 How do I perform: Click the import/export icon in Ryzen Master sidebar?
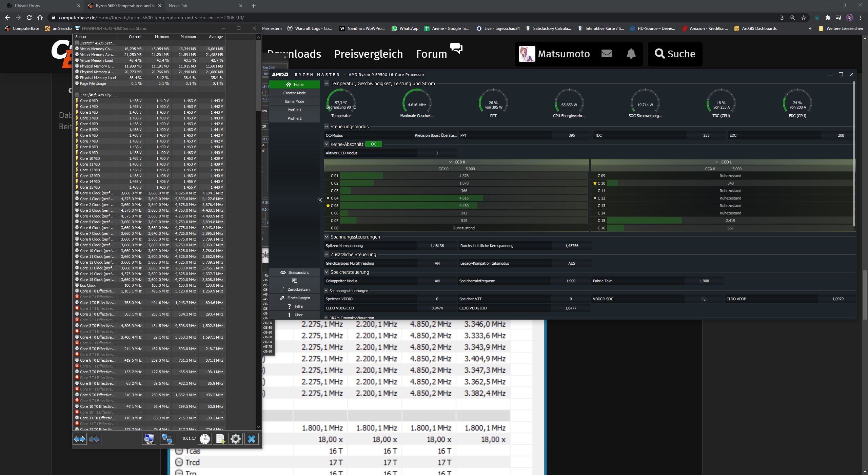point(294,281)
